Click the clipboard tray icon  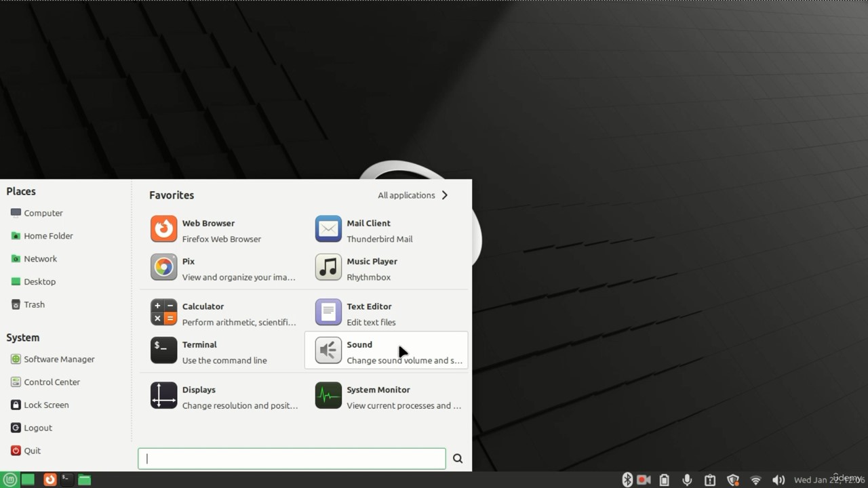click(710, 480)
